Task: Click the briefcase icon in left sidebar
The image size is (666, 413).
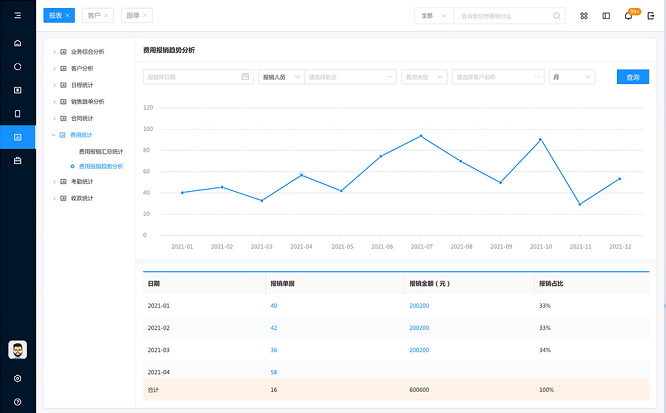Action: [17, 160]
